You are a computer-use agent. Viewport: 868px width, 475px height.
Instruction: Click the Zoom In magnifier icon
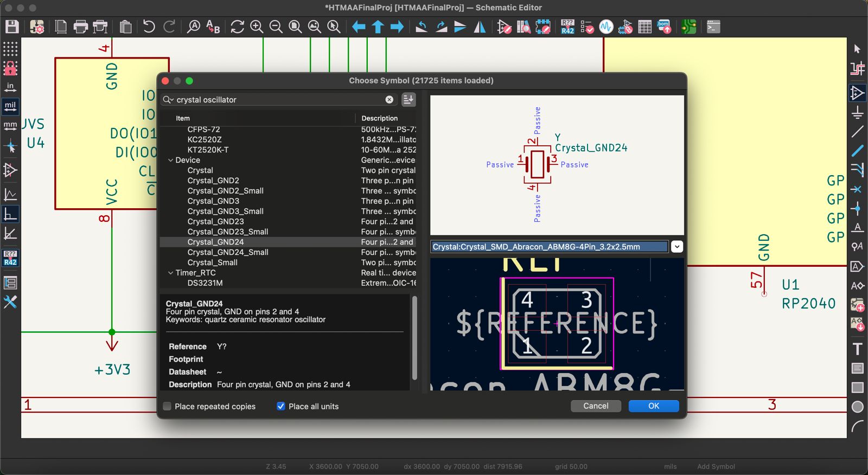coord(257,27)
